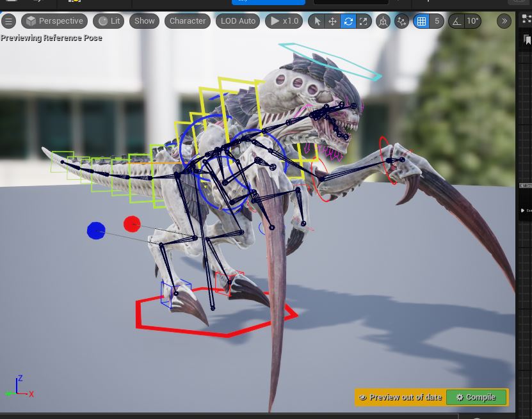
Task: Adjust the x1.0 playback speed control
Action: pos(284,21)
